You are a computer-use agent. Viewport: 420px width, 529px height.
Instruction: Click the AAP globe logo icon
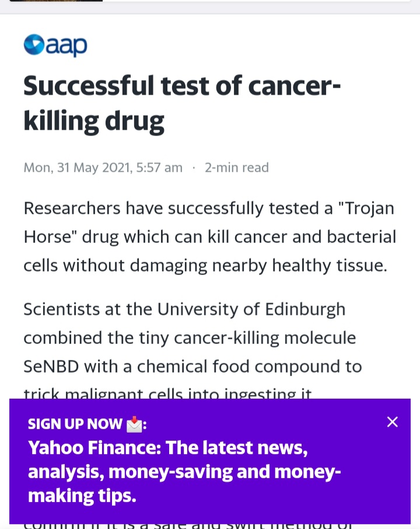(34, 44)
